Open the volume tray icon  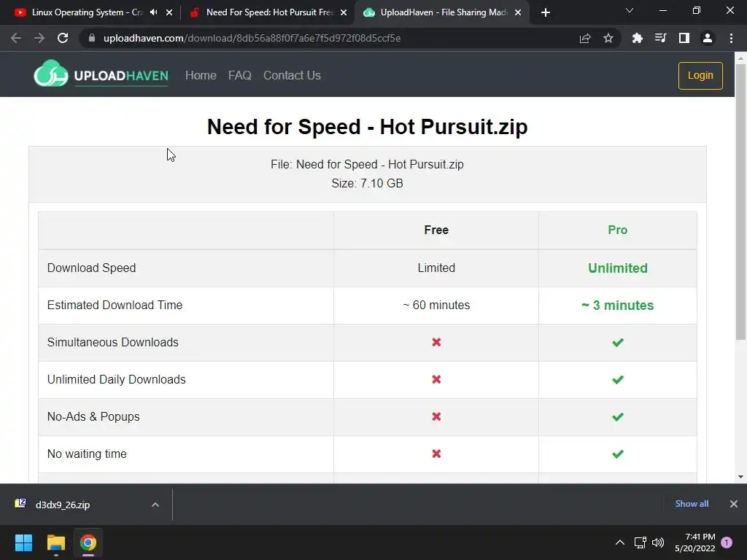tap(658, 542)
